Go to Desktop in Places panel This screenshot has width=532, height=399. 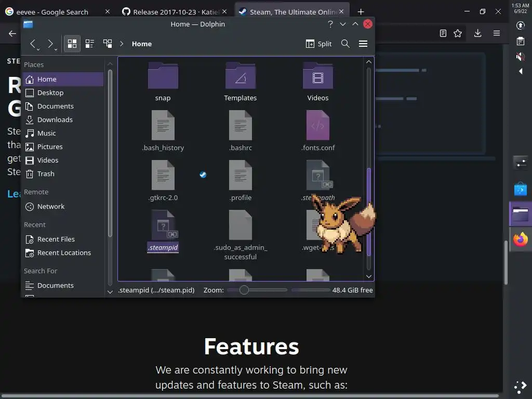coord(63,92)
